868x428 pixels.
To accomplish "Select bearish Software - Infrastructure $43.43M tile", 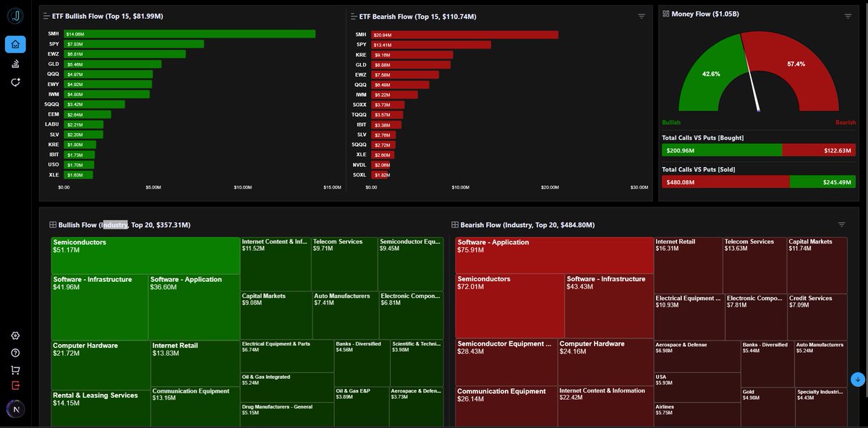I will 609,307.
